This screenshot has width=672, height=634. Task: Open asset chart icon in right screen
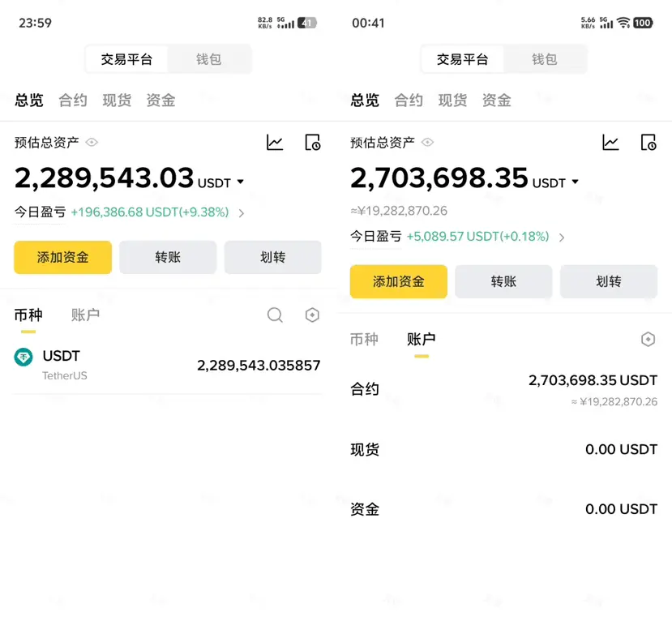(610, 143)
